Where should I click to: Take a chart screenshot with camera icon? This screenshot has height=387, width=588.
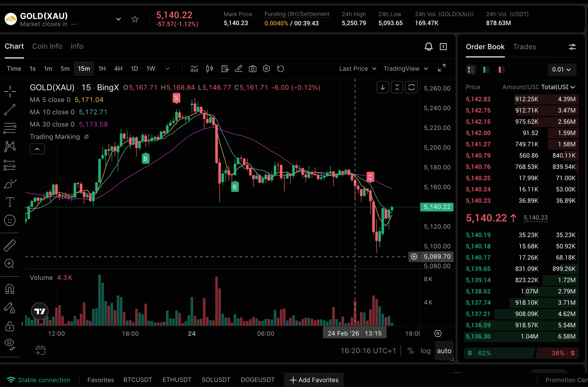click(252, 69)
